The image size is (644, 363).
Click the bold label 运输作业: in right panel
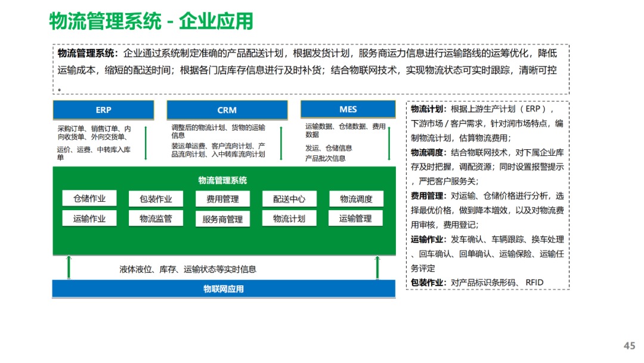429,239
